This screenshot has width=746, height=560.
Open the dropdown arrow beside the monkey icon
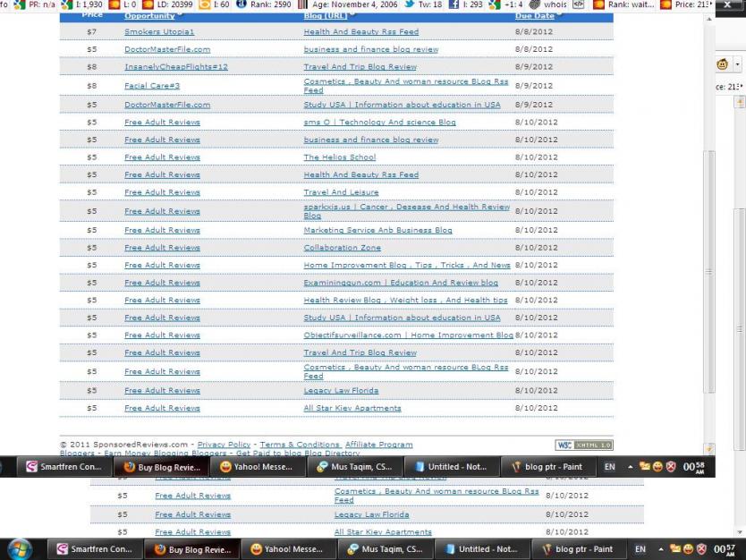pyautogui.click(x=737, y=64)
